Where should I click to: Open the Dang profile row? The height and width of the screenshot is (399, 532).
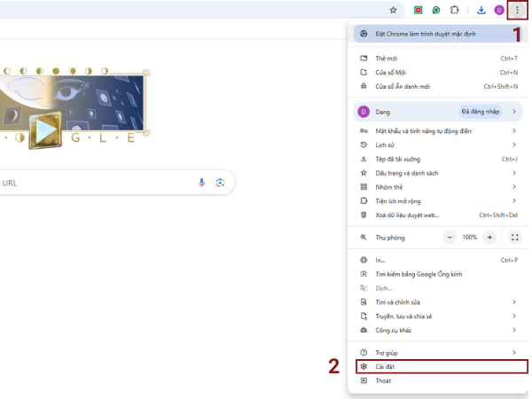point(438,112)
